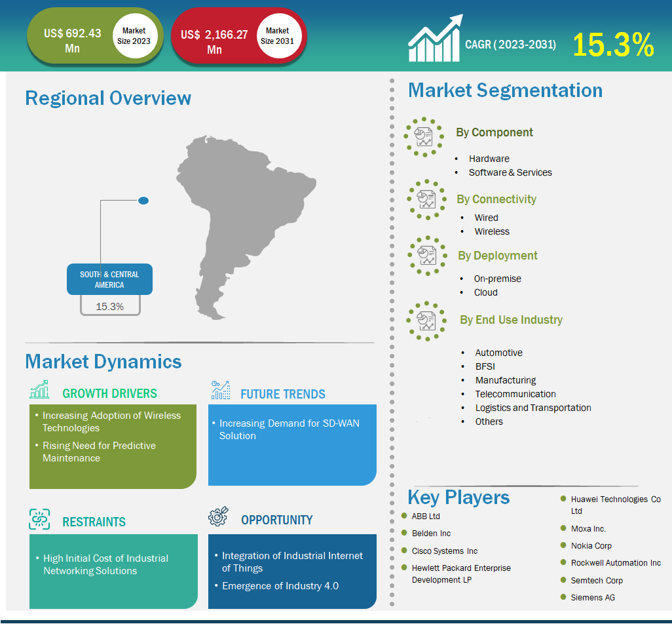Image resolution: width=672 pixels, height=624 pixels.
Task: Click the Growth Drivers bar chart icon
Action: [39, 389]
